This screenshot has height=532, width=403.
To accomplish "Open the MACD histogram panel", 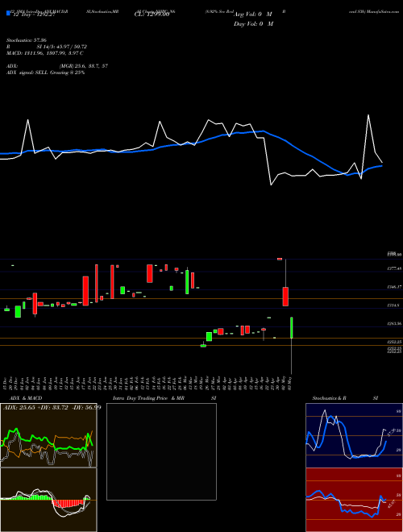I will click(48, 500).
